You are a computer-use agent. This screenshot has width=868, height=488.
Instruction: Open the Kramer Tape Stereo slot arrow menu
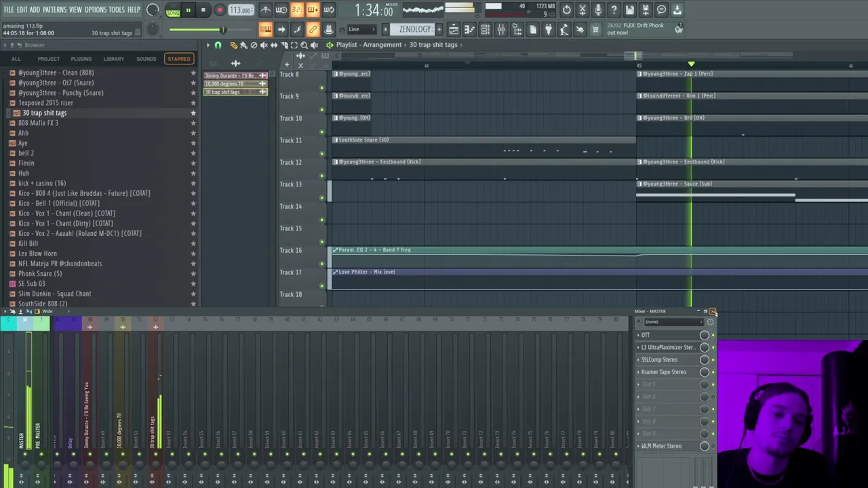(638, 372)
